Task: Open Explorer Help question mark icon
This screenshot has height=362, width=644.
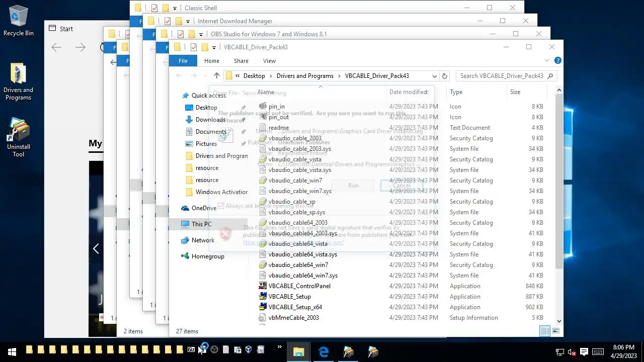Action: 557,60
